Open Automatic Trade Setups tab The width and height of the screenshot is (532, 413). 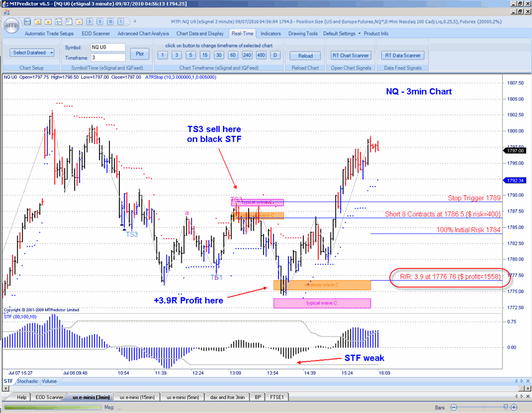click(49, 34)
